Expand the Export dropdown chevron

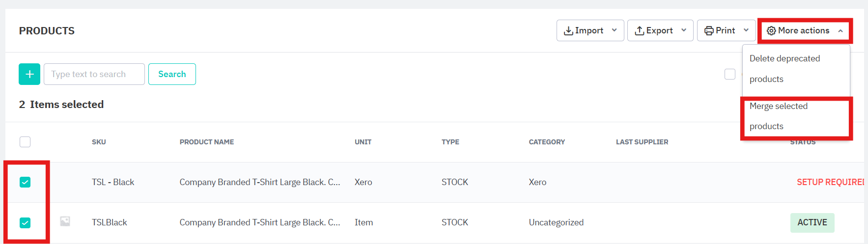683,30
